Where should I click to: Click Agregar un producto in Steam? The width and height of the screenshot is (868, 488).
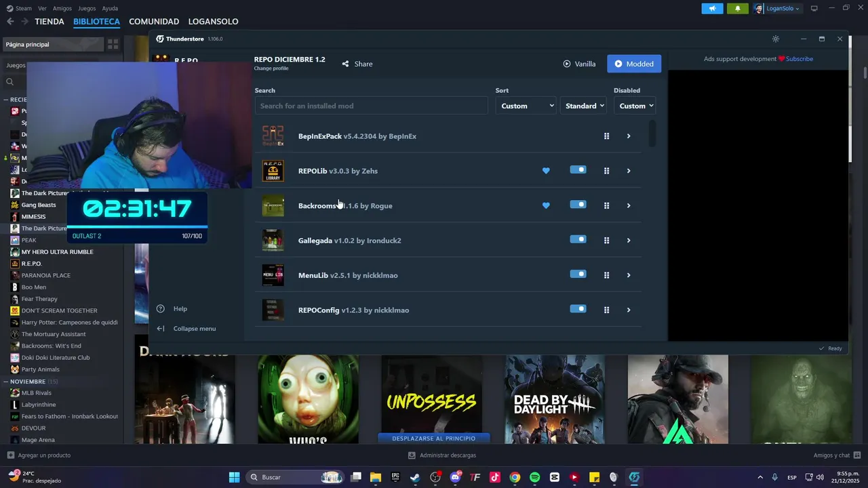(39, 455)
